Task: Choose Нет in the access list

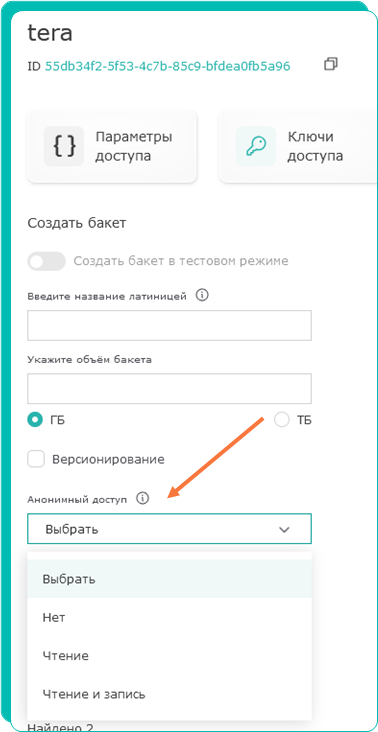Action: (x=169, y=618)
